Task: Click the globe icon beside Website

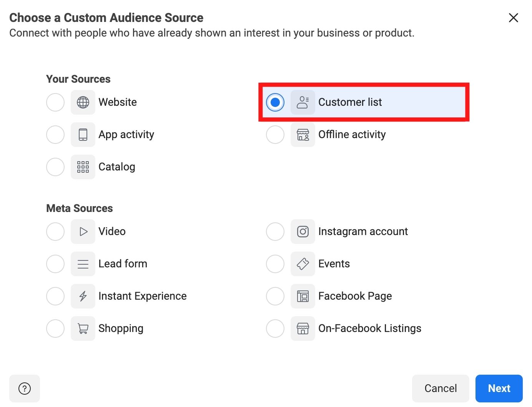Action: pos(83,102)
